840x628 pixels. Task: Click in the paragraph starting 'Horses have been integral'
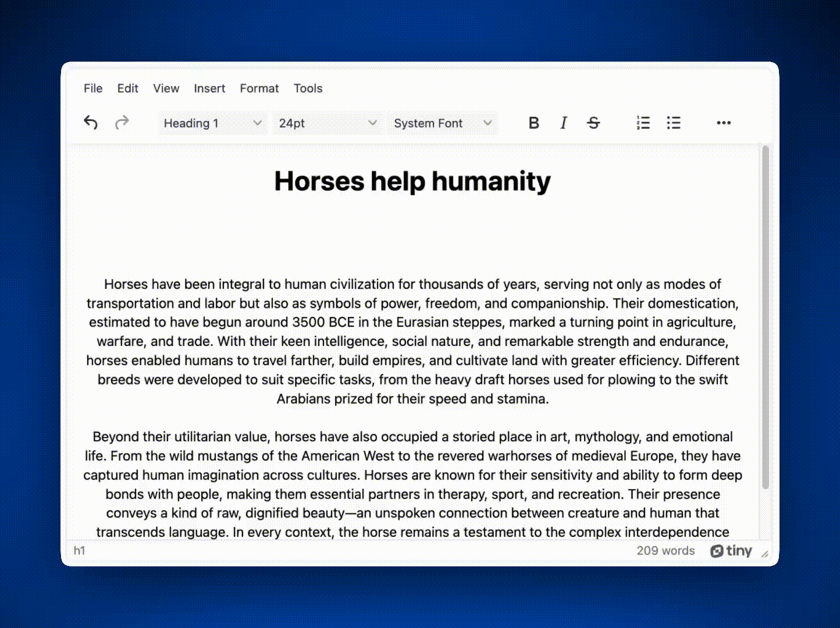[x=412, y=341]
